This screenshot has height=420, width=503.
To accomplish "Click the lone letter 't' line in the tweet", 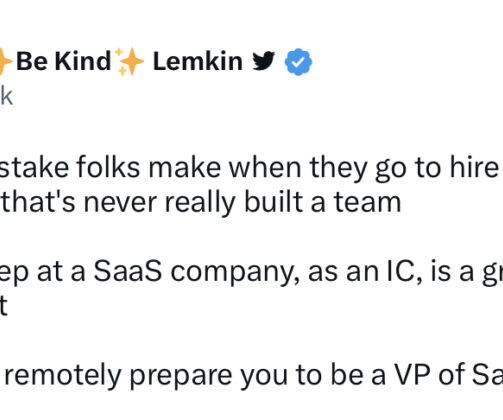I will coord(3,306).
